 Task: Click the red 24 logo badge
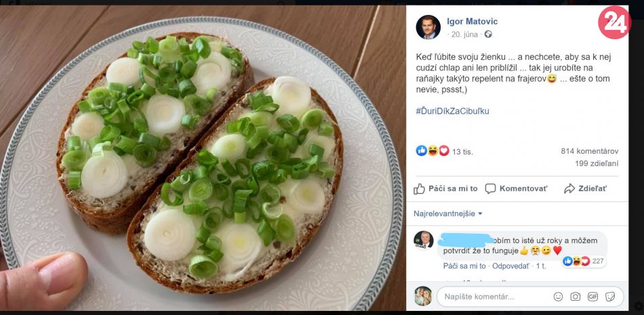point(614,22)
